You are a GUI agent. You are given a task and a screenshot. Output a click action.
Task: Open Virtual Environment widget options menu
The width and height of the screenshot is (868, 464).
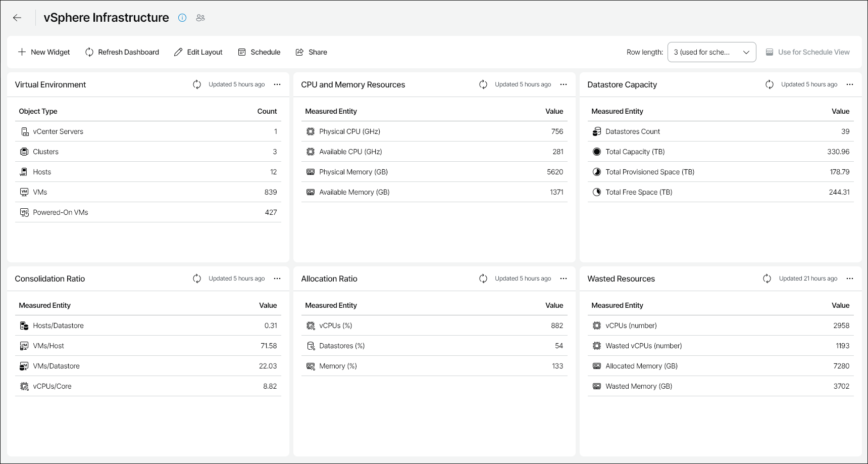point(277,84)
